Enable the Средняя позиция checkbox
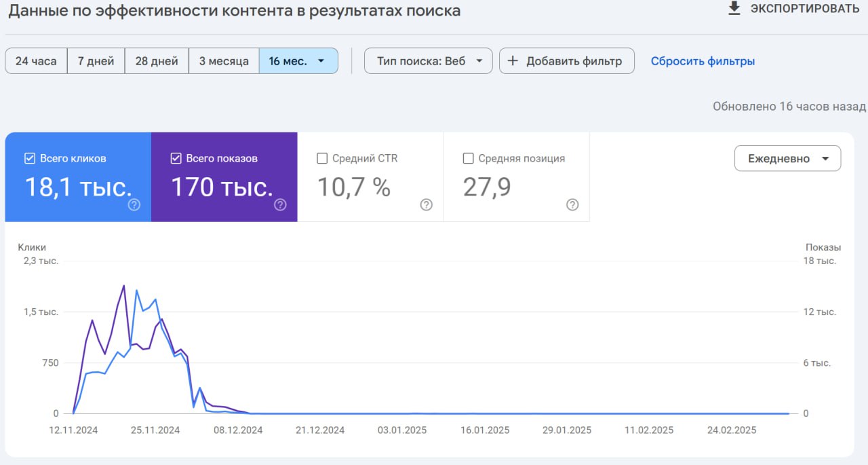Image resolution: width=868 pixels, height=465 pixels. tap(468, 158)
